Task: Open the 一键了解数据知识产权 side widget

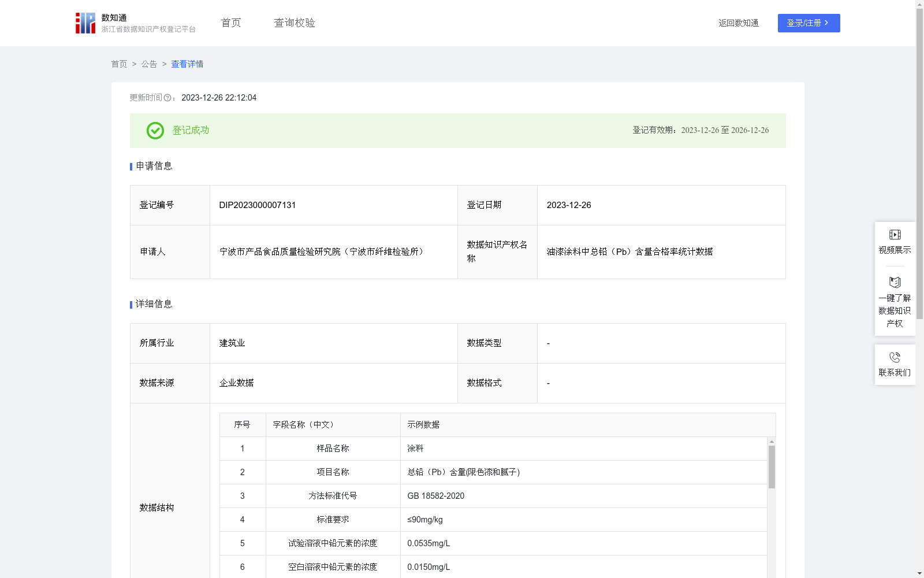Action: point(895,303)
